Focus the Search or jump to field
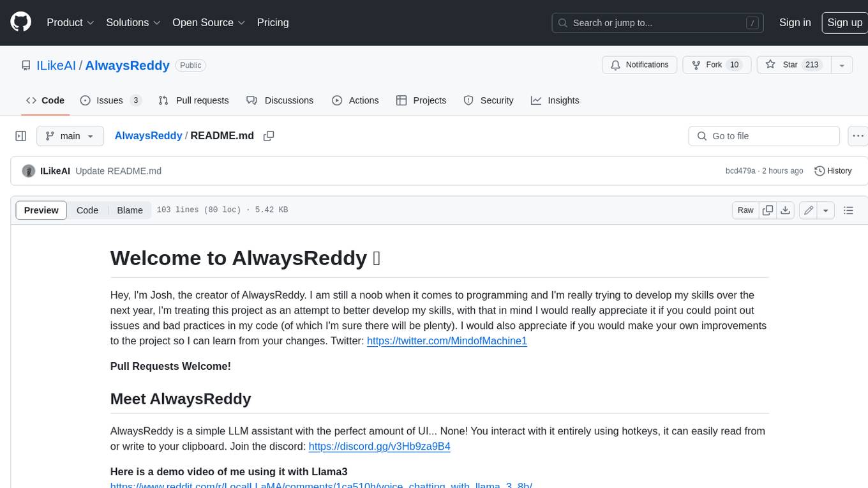This screenshot has width=868, height=488. pos(658,23)
